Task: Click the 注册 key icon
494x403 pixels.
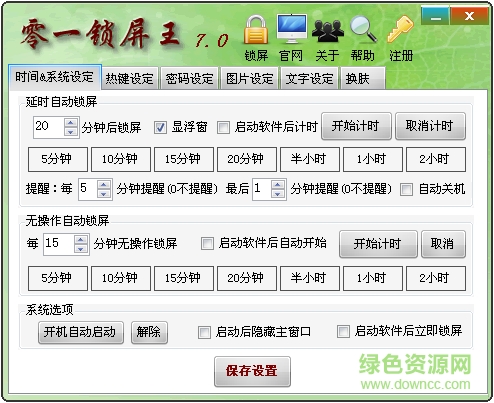Action: pyautogui.click(x=400, y=29)
